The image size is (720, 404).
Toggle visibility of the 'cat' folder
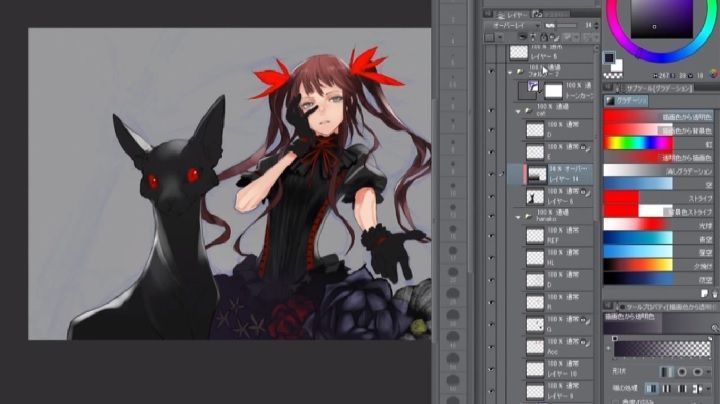[491, 111]
